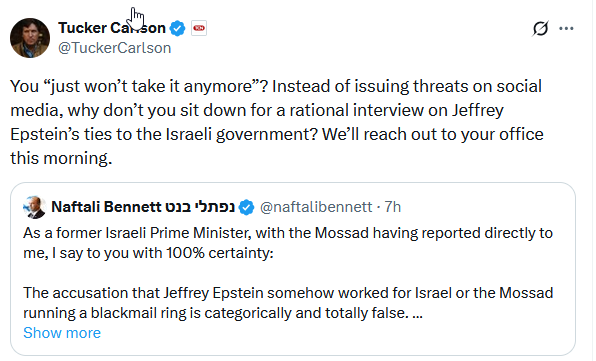Click Tucker Carlson's main tweet text
Viewport: 596px width, 361px height.
277,122
